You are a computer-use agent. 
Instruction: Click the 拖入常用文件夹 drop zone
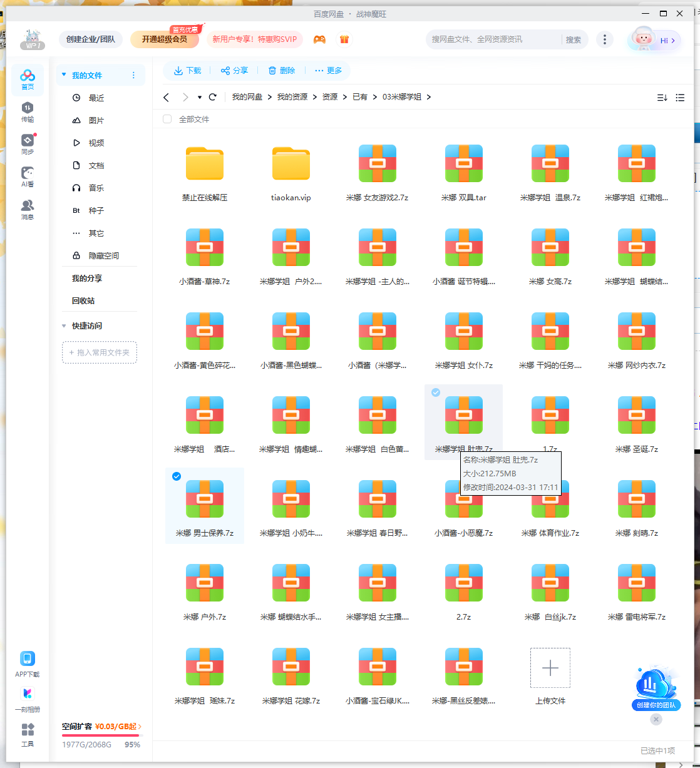click(x=100, y=352)
